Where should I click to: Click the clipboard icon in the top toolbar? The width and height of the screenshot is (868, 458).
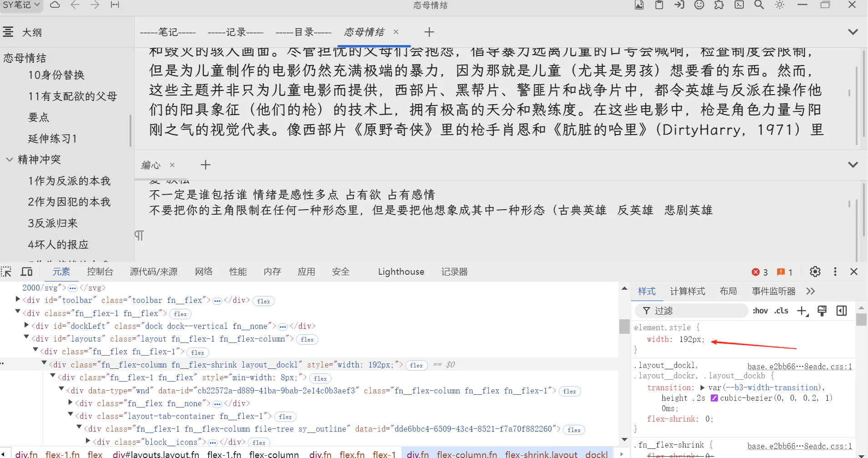tap(659, 5)
